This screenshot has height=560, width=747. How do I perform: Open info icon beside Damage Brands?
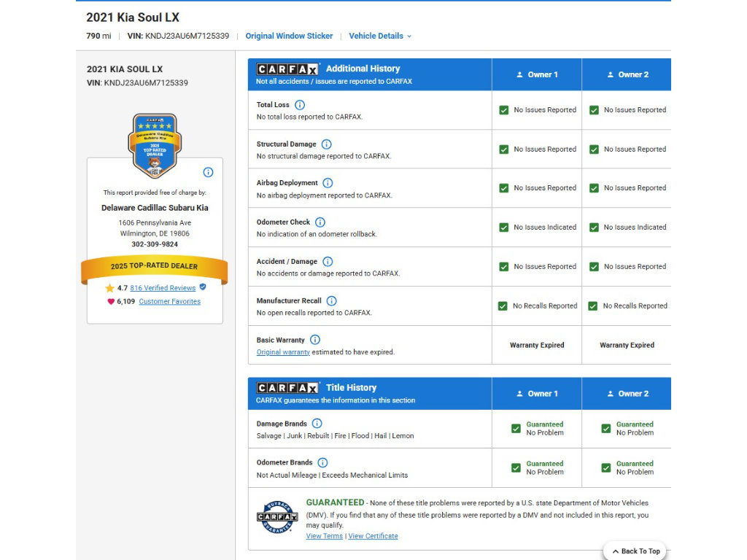tap(317, 424)
